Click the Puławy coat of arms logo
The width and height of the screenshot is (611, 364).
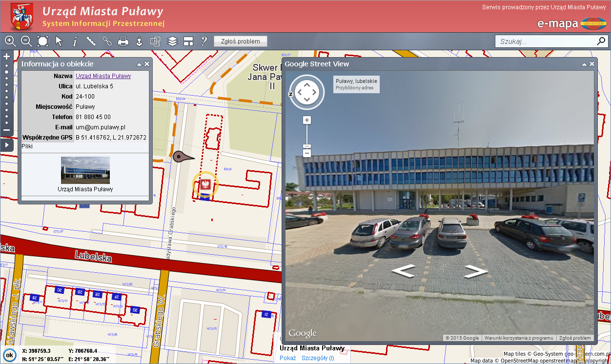point(22,17)
